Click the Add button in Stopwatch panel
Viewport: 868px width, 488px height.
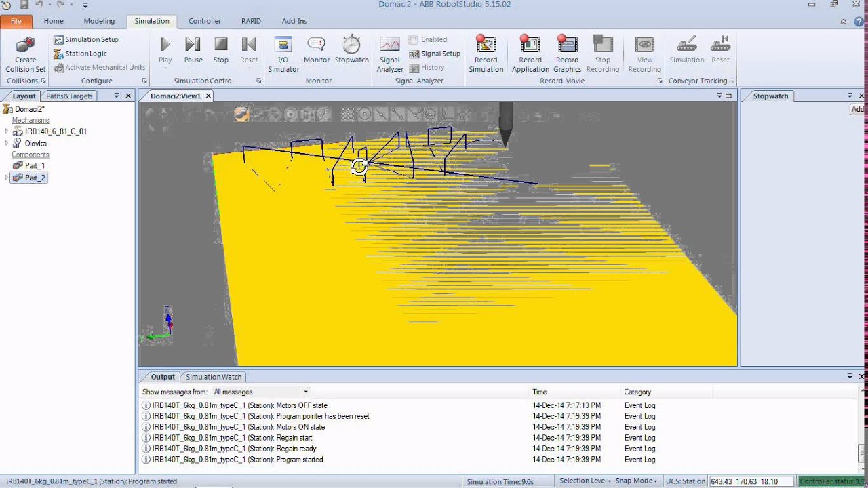tap(858, 109)
